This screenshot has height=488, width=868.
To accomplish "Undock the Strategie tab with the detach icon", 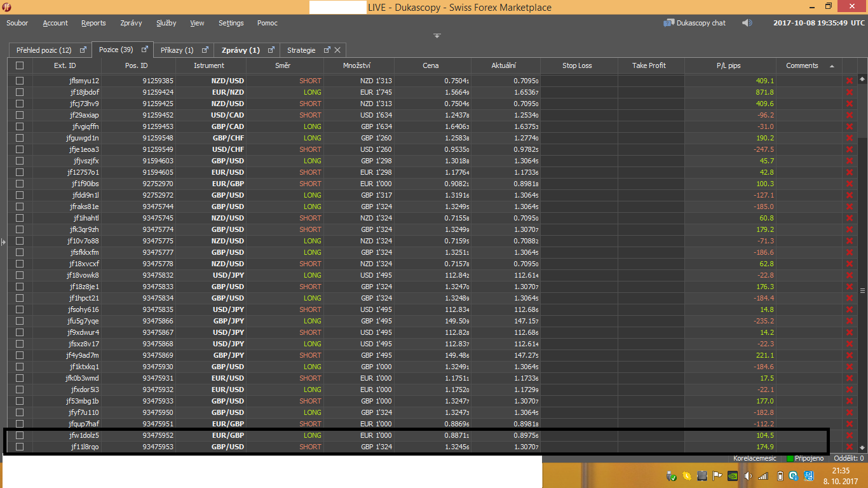I will [327, 50].
